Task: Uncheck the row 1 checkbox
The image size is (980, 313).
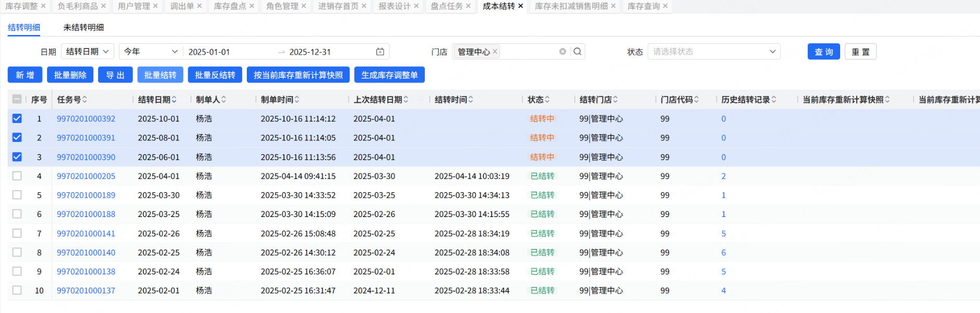Action: tap(17, 118)
